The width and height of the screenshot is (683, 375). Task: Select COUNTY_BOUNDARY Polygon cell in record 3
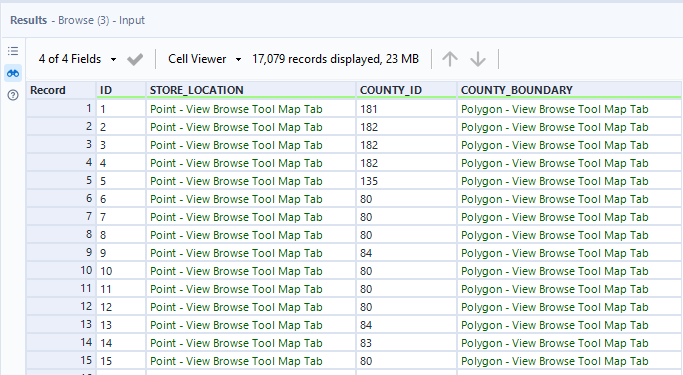pos(569,145)
